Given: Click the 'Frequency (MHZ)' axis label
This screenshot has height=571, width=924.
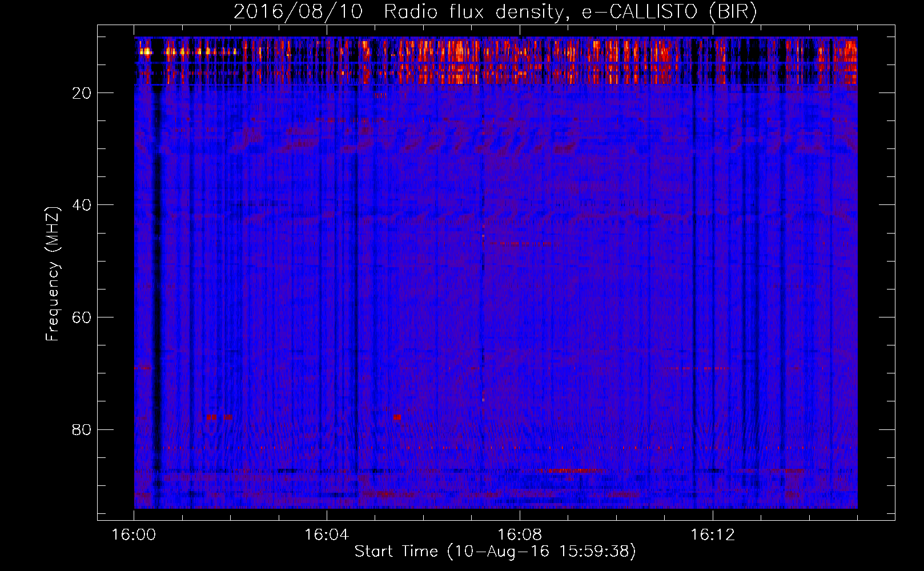Looking at the screenshot, I should coord(53,274).
